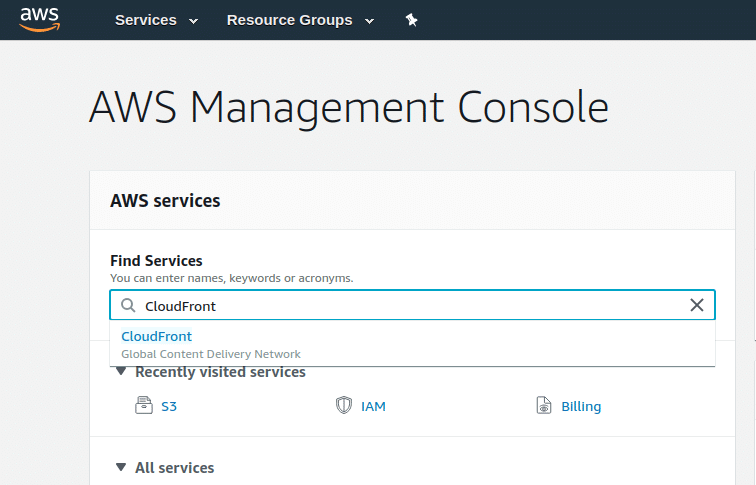Click the Billing document icon
This screenshot has height=485, width=756.
click(x=544, y=405)
